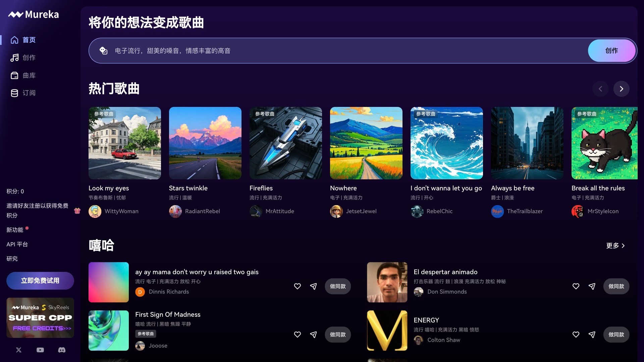Open Mureka's X social media icon
644x362 pixels.
tap(18, 350)
